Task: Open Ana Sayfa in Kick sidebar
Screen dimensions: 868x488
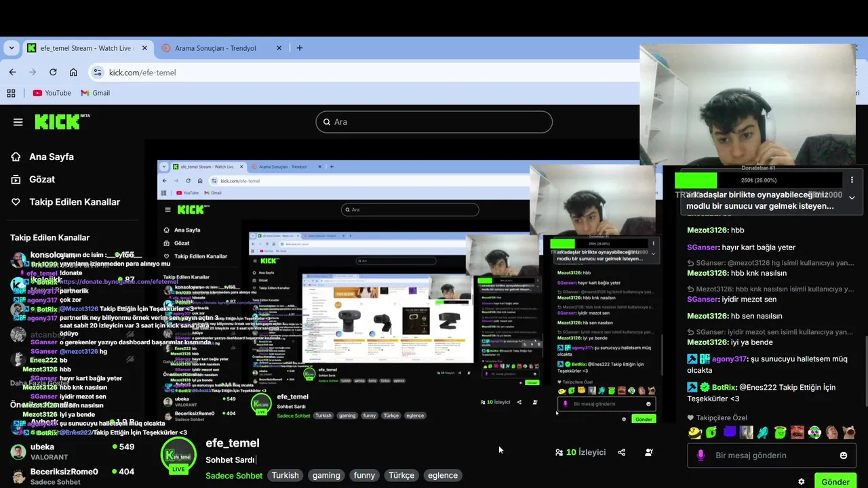Action: [52, 157]
